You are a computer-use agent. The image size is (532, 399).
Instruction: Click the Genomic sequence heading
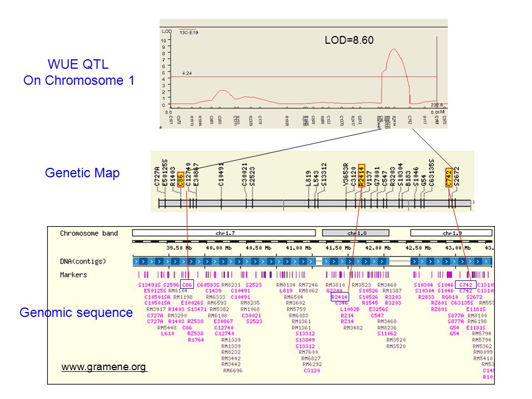click(x=76, y=313)
